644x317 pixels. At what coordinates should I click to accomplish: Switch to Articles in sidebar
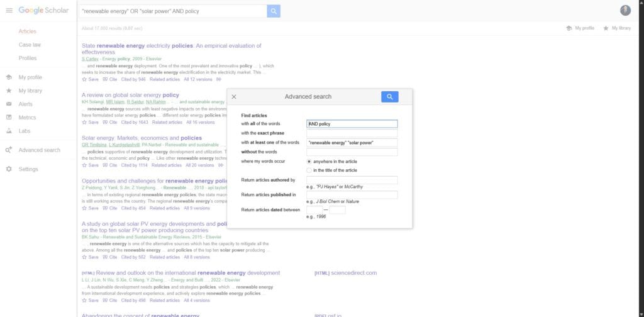click(28, 31)
